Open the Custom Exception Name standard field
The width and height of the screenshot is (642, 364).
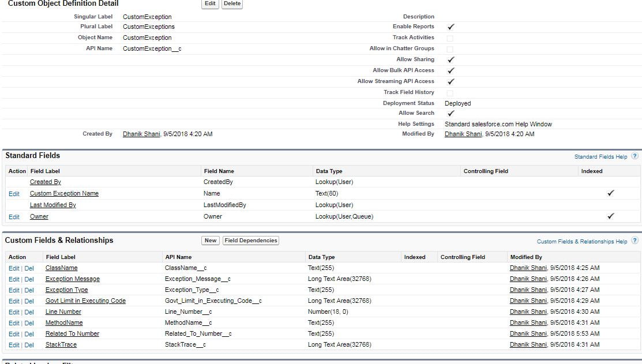pyautogui.click(x=63, y=193)
